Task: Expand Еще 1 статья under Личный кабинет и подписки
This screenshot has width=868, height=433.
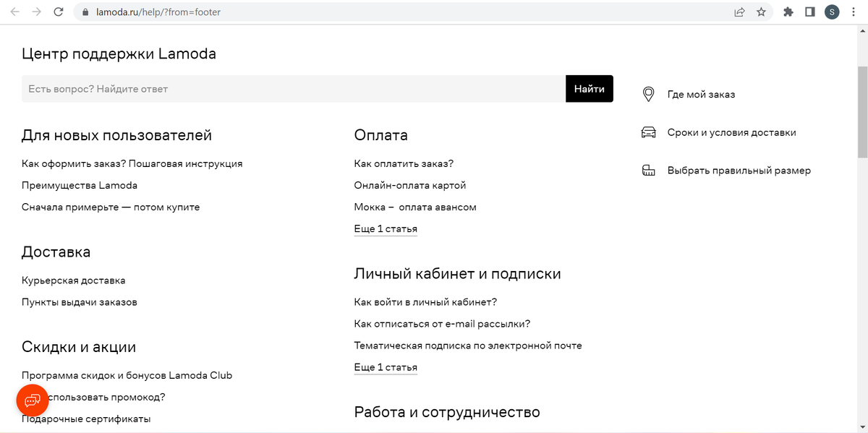Action: [386, 367]
